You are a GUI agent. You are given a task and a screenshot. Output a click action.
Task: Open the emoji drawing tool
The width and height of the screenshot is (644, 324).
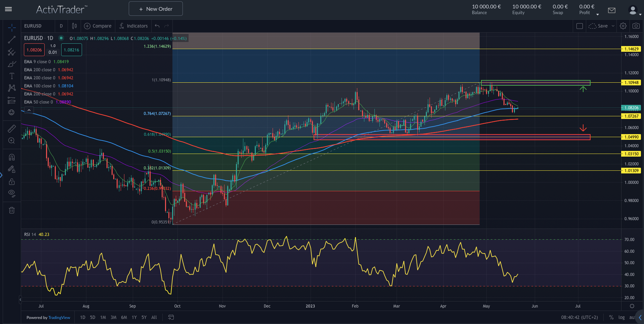tap(12, 113)
